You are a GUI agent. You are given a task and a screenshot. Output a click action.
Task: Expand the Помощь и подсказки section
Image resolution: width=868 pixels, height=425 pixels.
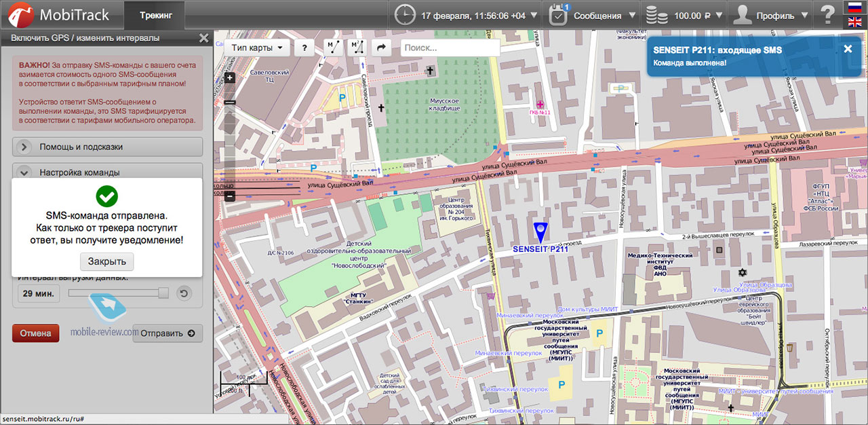108,147
